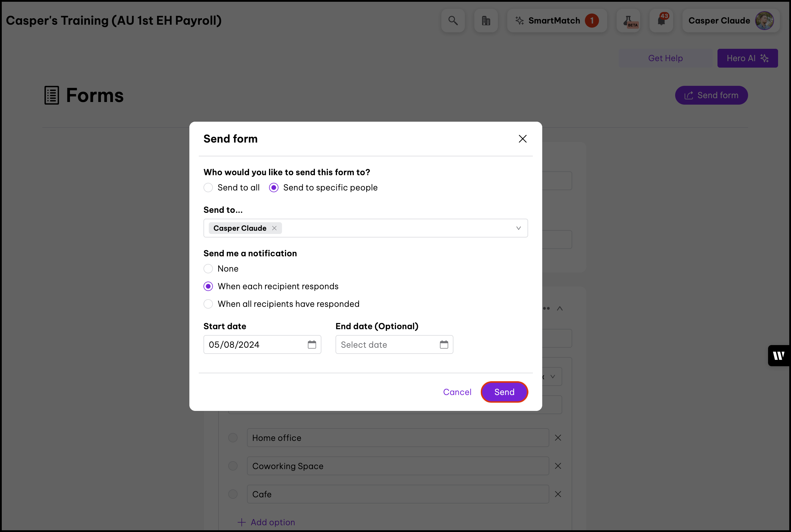This screenshot has width=791, height=532.
Task: Open the notifications bell icon
Action: (661, 21)
